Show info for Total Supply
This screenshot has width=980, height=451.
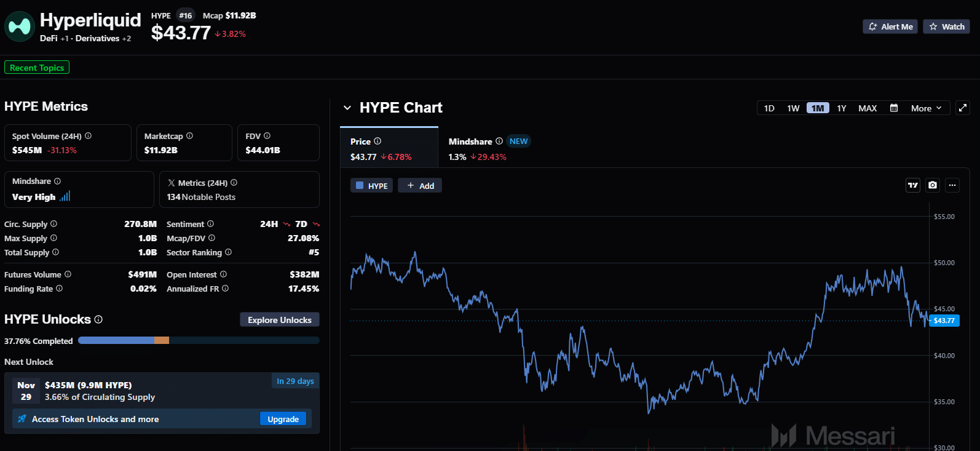pos(55,252)
